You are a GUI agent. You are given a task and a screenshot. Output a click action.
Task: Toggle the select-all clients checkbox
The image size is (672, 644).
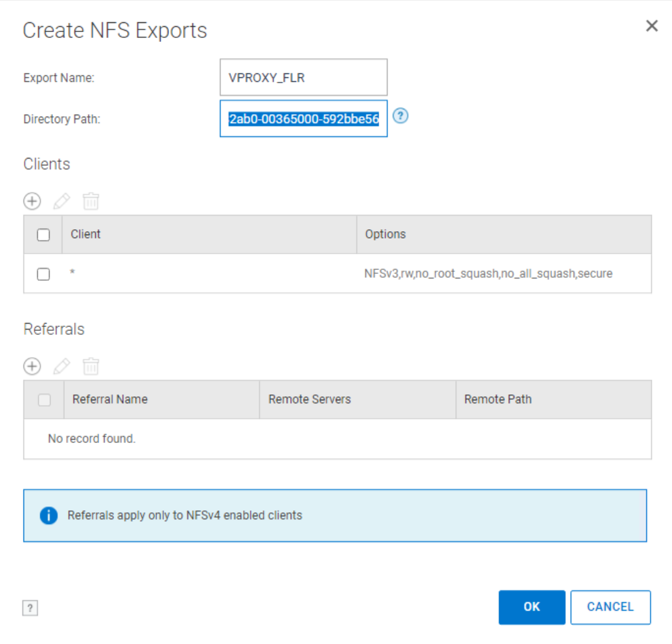[43, 235]
